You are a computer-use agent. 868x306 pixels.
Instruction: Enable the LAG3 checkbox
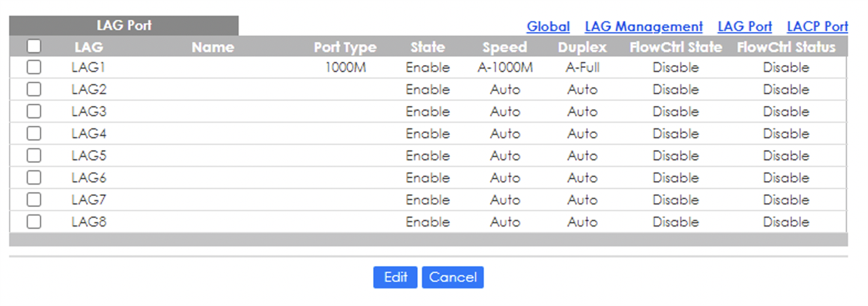33,111
